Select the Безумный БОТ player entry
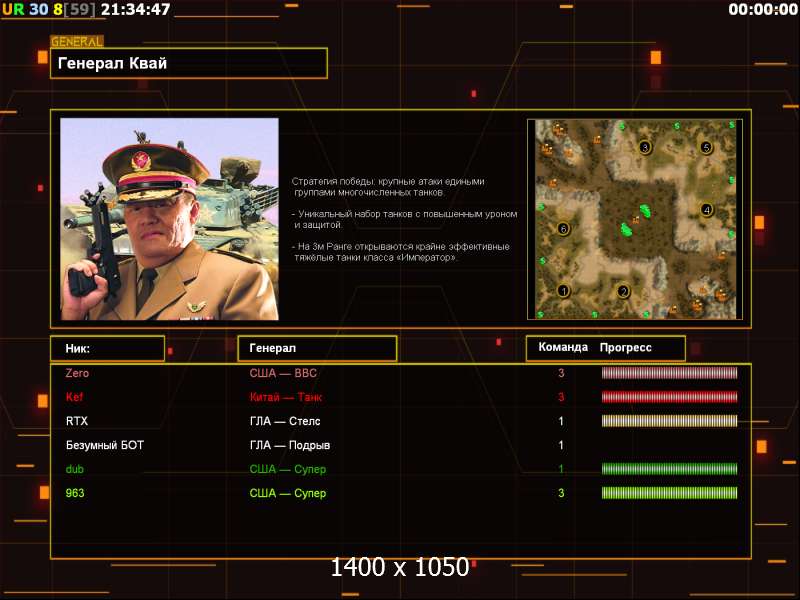The width and height of the screenshot is (800, 600). [105, 445]
